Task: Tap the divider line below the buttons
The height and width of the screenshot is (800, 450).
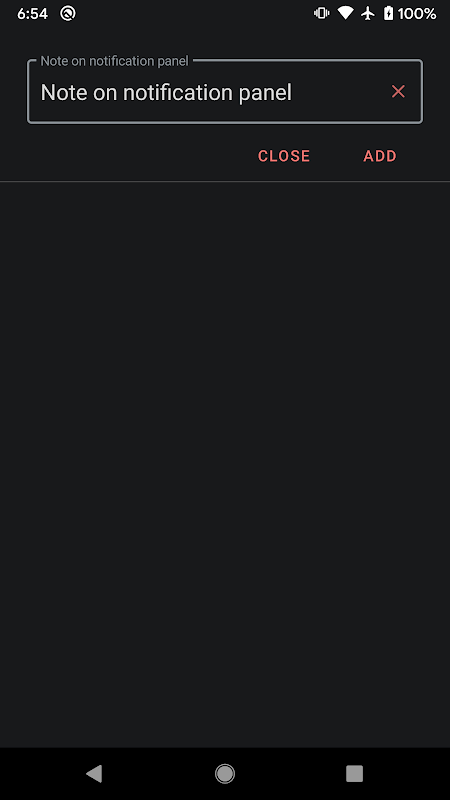Action: pyautogui.click(x=225, y=181)
